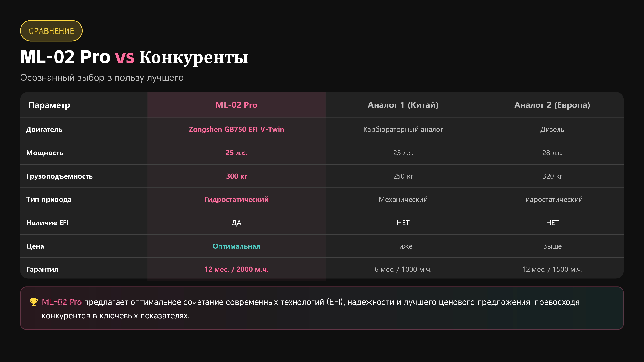
Task: Click the Параметр header cell
Action: (49, 105)
